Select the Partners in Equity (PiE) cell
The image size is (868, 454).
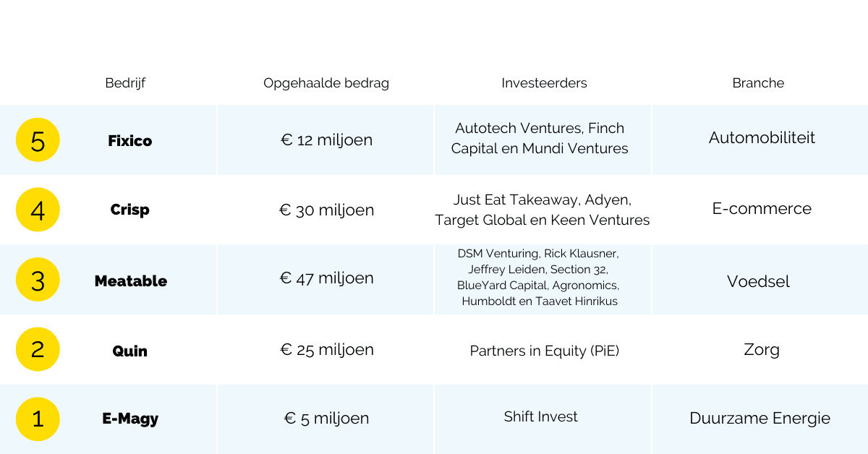click(x=545, y=351)
